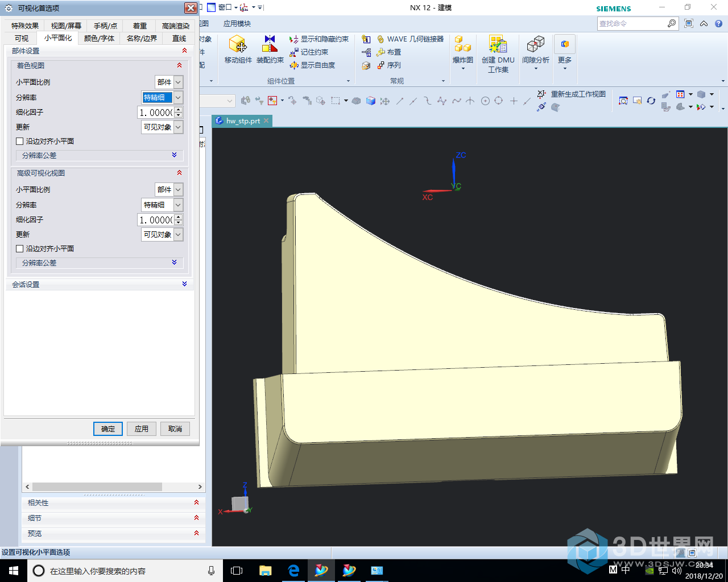
Task: Click Show Degrees of Freedom (显示自由度)
Action: click(312, 65)
